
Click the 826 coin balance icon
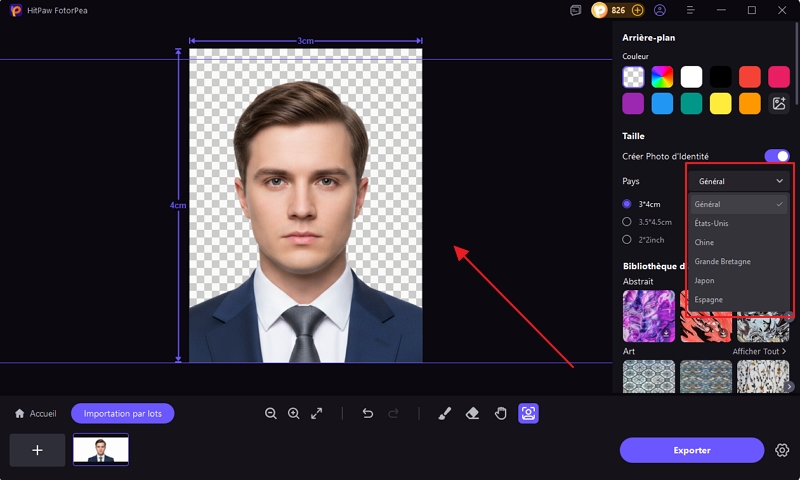pyautogui.click(x=599, y=10)
